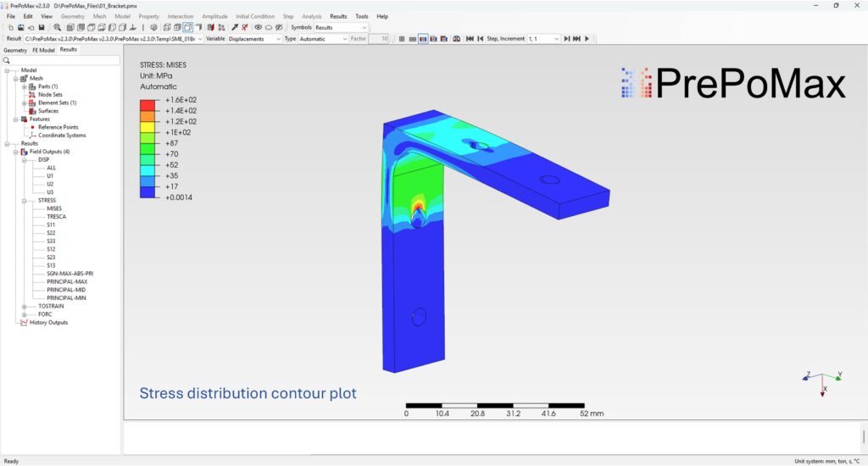Click the red +1.6E+02 legend swatch
Image resolution: width=868 pixels, height=466 pixels.
click(x=148, y=100)
